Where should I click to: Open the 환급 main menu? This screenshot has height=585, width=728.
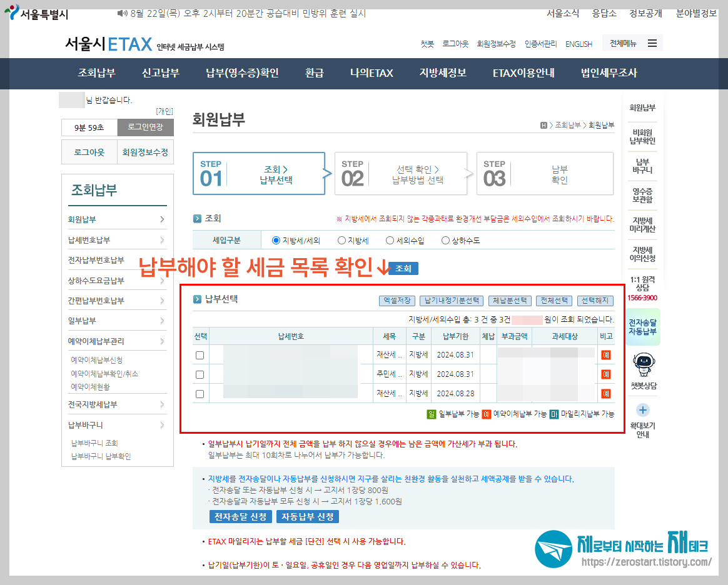(x=315, y=73)
